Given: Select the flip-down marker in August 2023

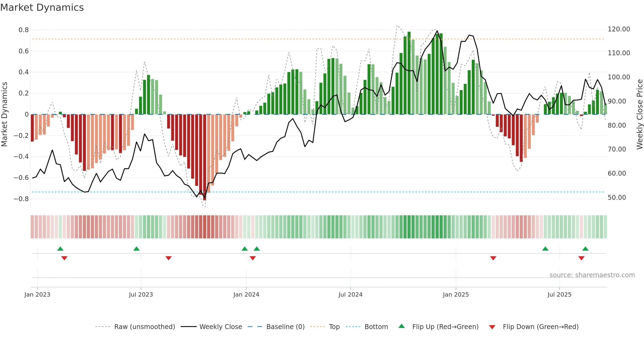Looking at the screenshot, I should 169,258.
